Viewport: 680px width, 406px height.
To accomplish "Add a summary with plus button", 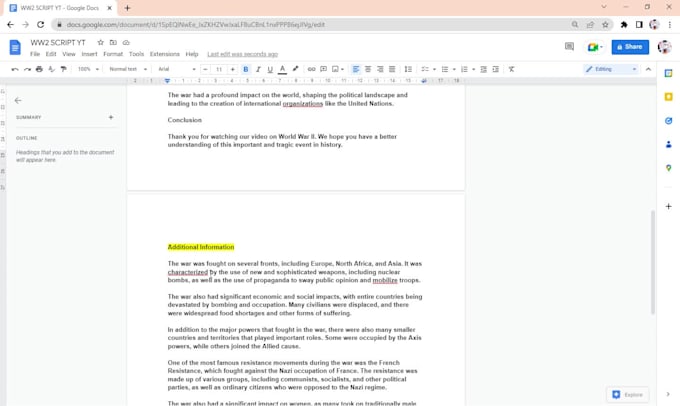I will pyautogui.click(x=111, y=117).
